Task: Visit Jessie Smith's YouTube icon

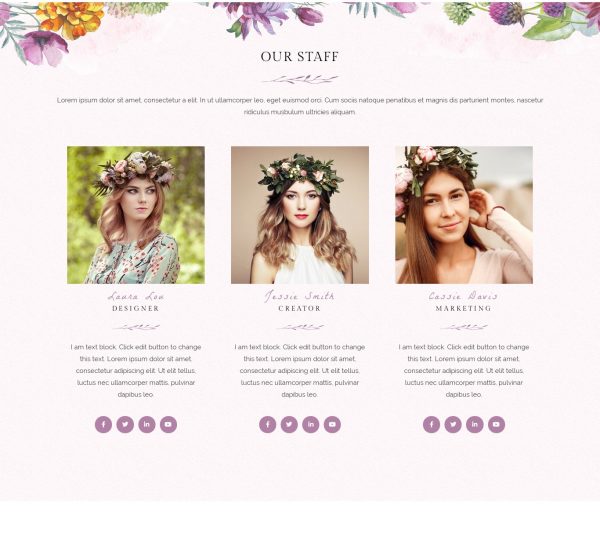Action: (x=332, y=424)
